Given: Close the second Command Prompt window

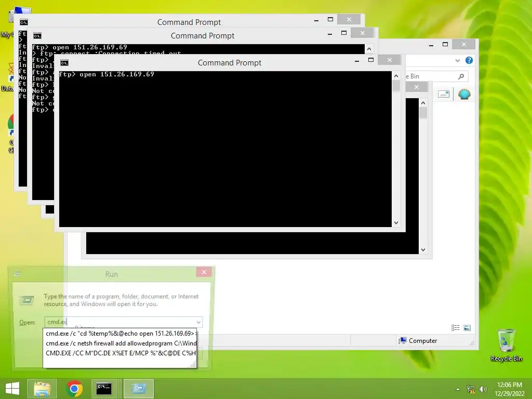Looking at the screenshot, I should [x=362, y=33].
